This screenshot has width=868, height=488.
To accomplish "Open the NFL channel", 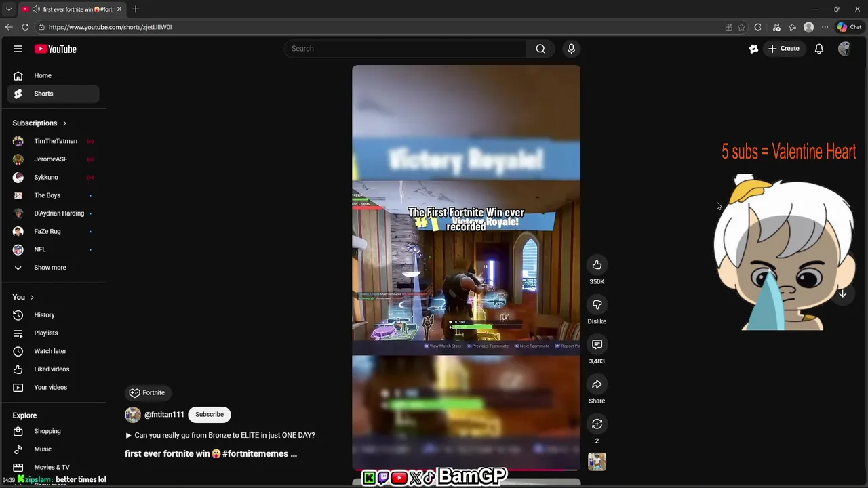I will [54, 249].
